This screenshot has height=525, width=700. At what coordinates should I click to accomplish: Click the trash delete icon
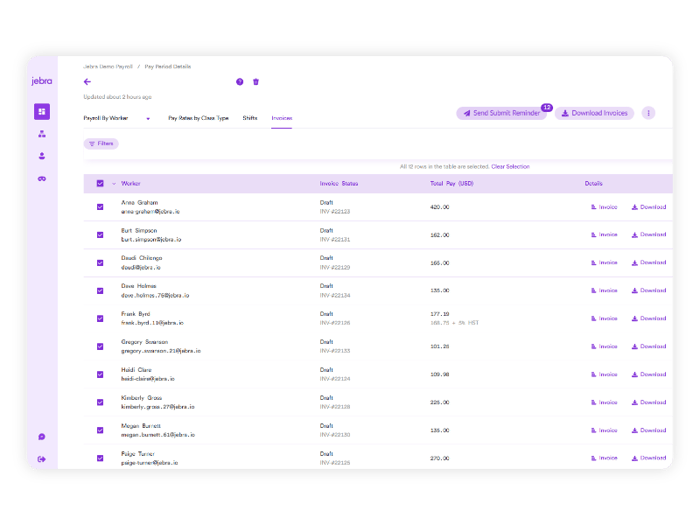pos(256,82)
